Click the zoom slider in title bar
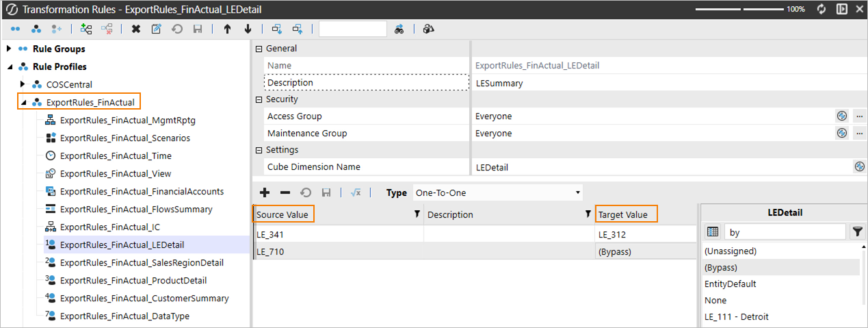The width and height of the screenshot is (868, 328). click(740, 10)
